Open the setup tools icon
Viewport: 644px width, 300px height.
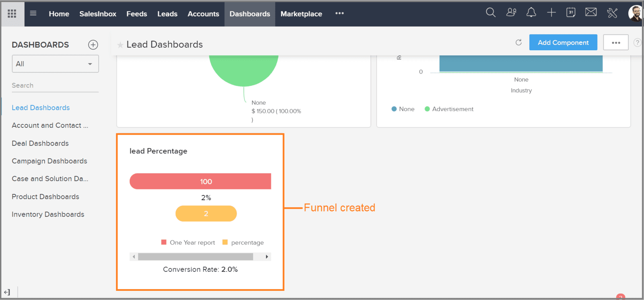click(x=612, y=13)
